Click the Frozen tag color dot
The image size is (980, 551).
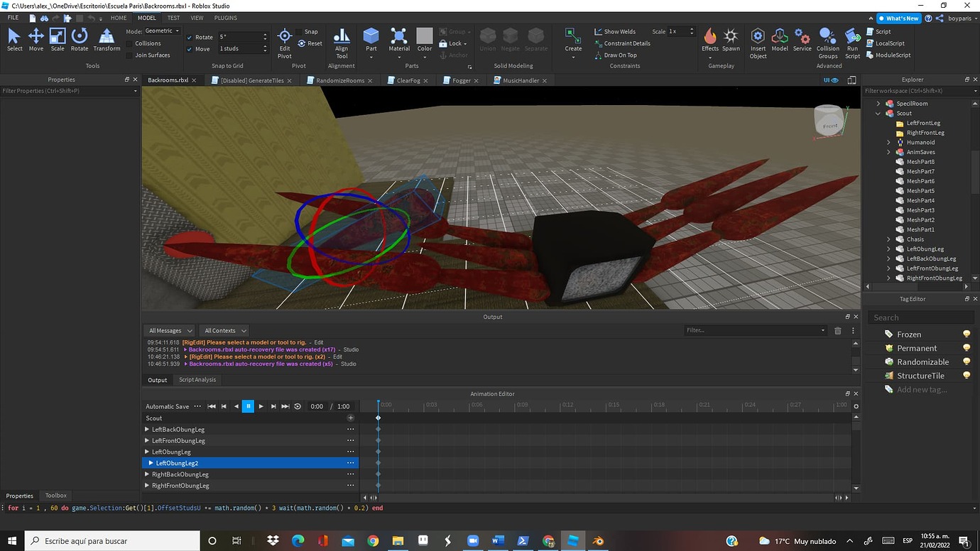point(966,334)
